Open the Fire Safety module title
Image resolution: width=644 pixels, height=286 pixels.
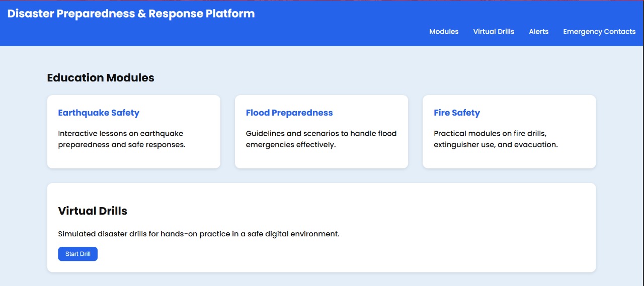coord(457,113)
